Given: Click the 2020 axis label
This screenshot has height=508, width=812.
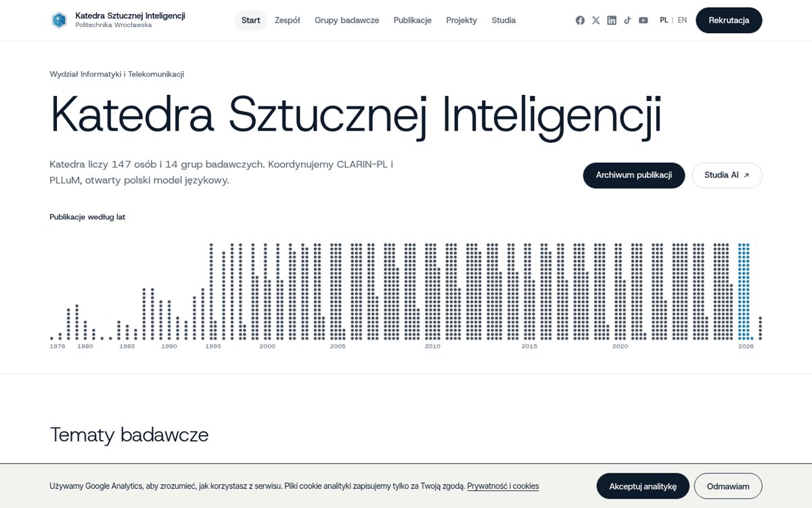Looking at the screenshot, I should pyautogui.click(x=620, y=346).
